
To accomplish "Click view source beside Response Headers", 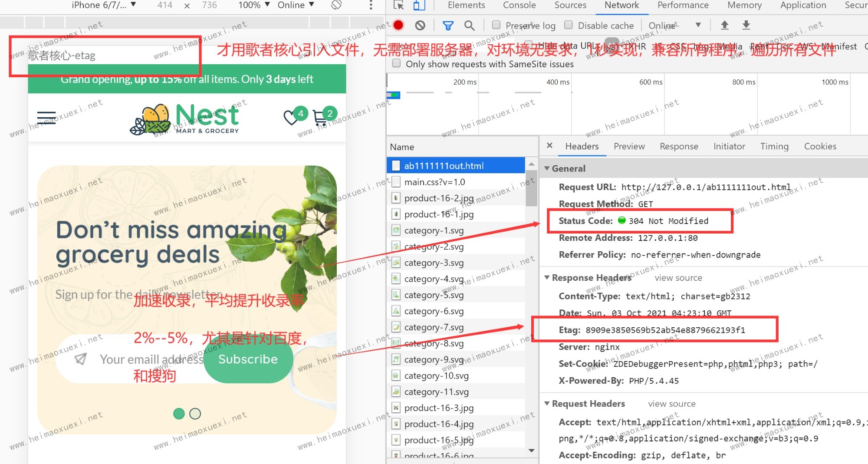I will pyautogui.click(x=678, y=278).
